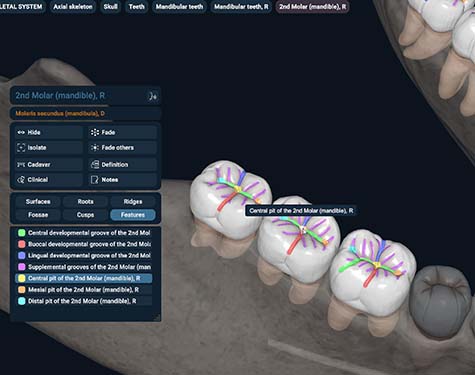Click the Fade others button
475x375 pixels.
tap(123, 148)
